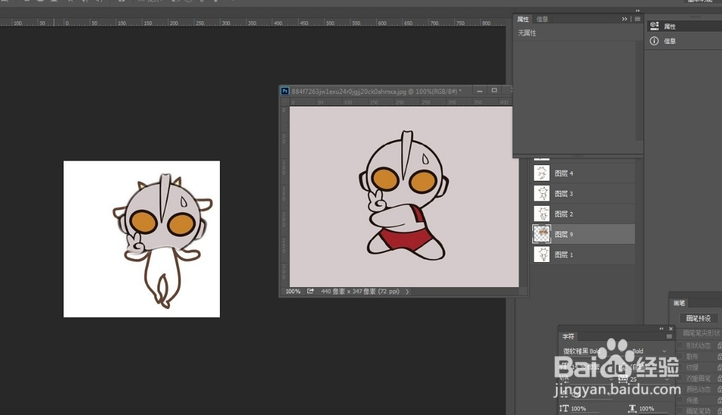
Task: Select the 图层 4 layer thumbnail
Action: 542,173
